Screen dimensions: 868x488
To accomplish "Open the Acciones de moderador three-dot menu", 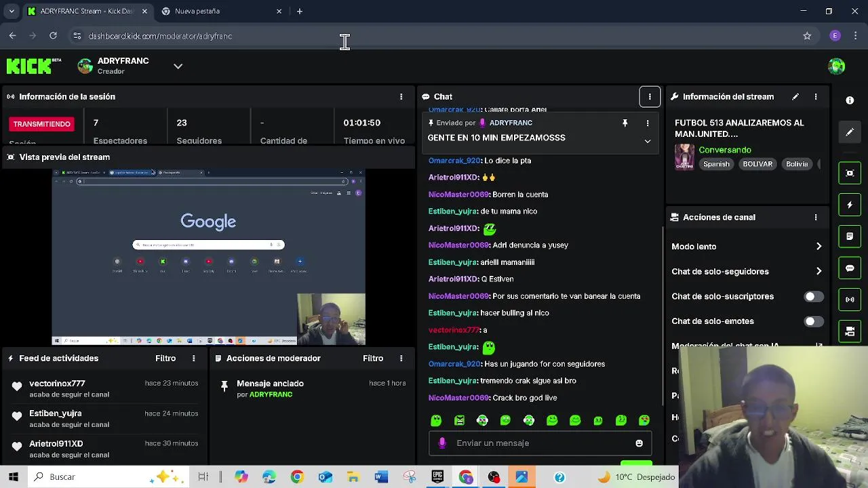I will pos(401,359).
